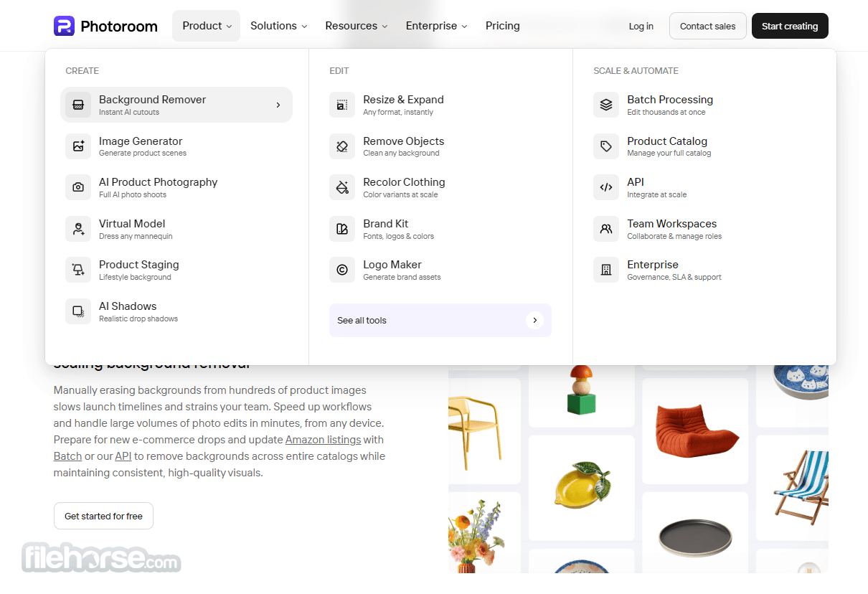Click the Photoroom logo icon
The height and width of the screenshot is (594, 868).
pos(64,26)
